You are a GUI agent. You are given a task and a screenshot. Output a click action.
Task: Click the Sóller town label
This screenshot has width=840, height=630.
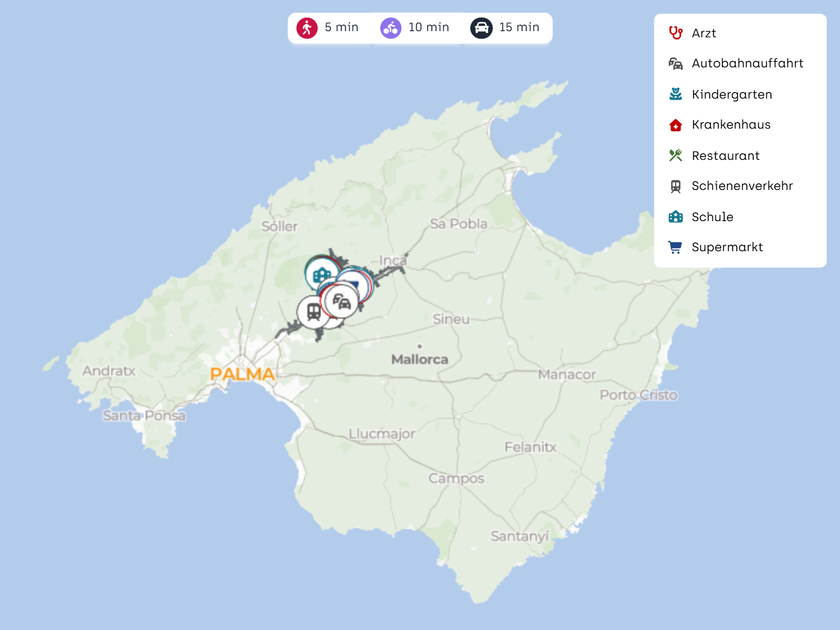[280, 227]
